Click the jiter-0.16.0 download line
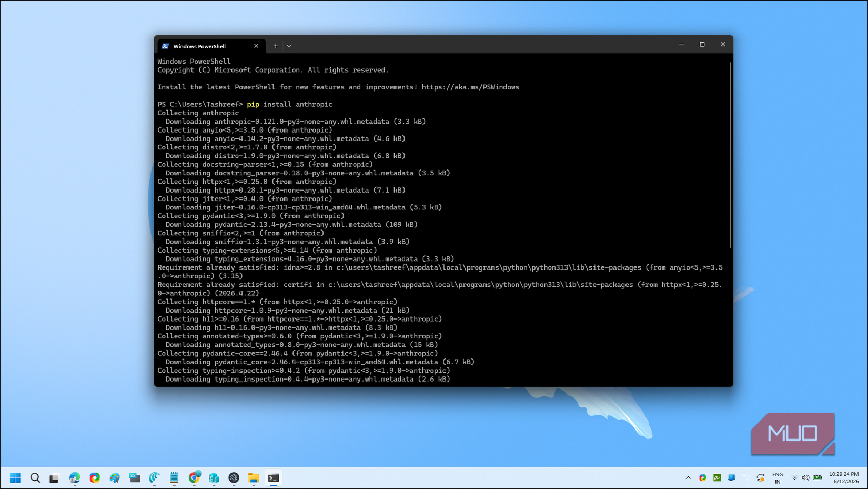The height and width of the screenshot is (489, 868). tap(304, 207)
